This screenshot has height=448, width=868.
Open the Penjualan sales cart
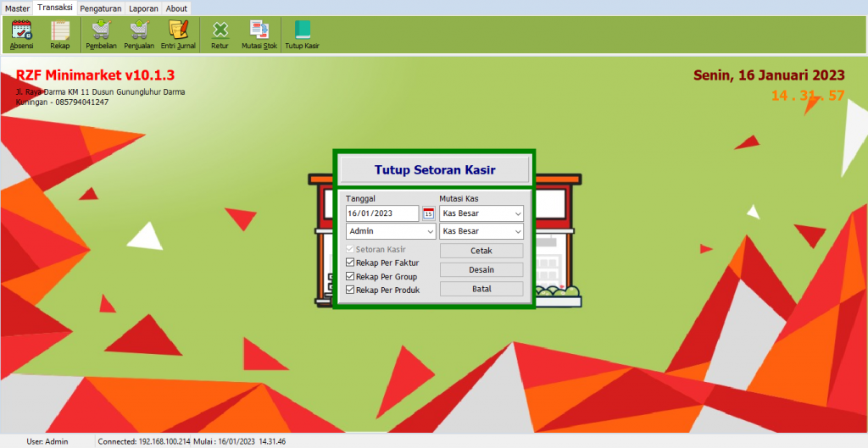(139, 35)
